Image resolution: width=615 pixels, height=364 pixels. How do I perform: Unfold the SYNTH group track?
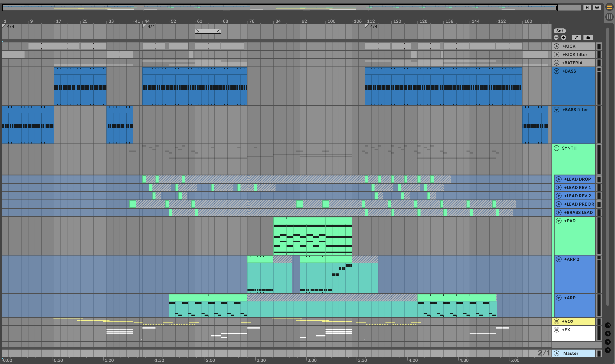click(x=557, y=148)
